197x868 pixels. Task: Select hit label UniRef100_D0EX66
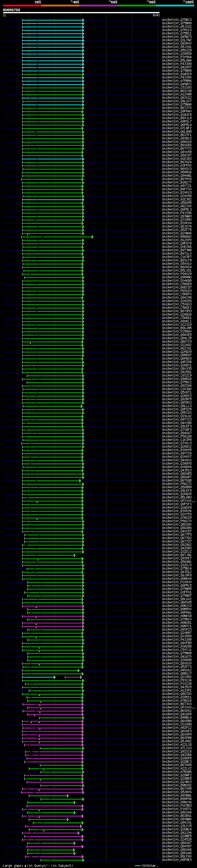(177, 247)
